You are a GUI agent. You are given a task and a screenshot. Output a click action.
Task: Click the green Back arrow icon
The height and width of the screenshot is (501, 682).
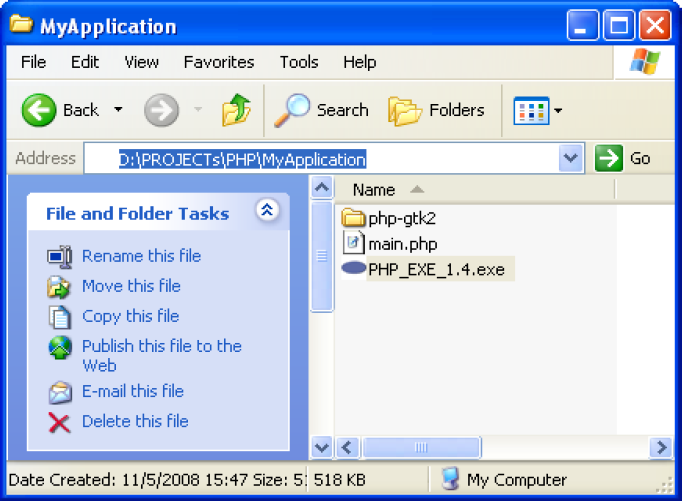click(39, 110)
